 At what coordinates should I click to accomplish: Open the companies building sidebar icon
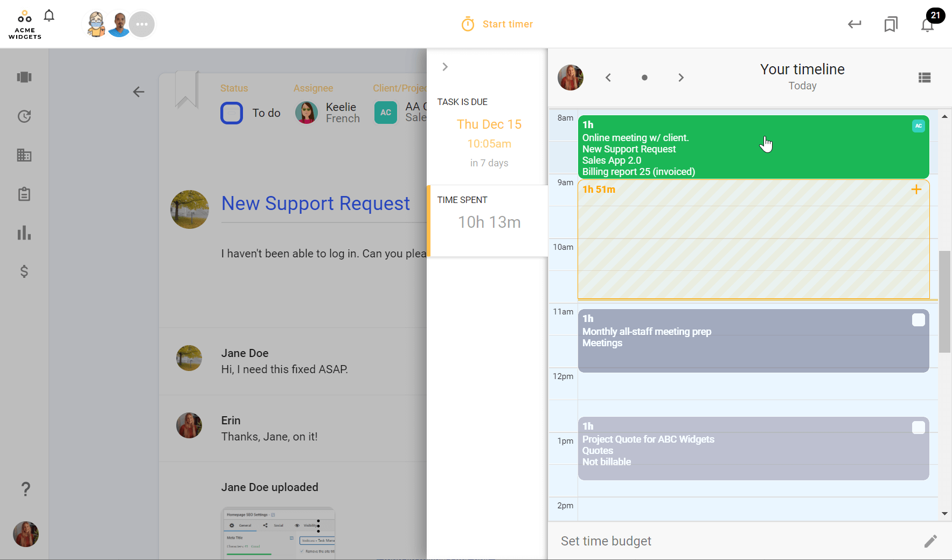[24, 155]
